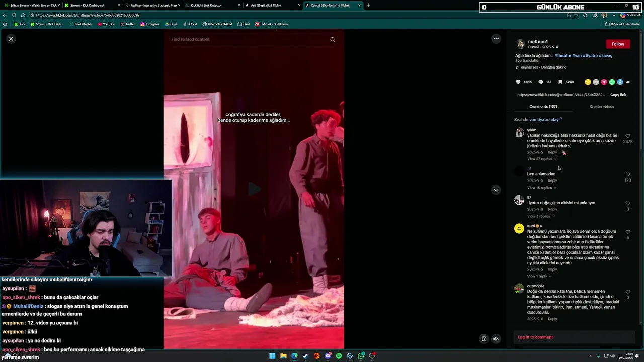Viewport: 644px width, 362px height.
Task: Close the TikTok video viewer
Action: click(11, 39)
